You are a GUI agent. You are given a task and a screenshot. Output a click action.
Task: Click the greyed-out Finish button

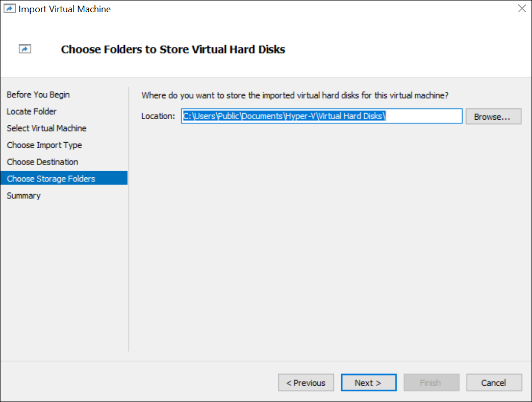pos(431,383)
